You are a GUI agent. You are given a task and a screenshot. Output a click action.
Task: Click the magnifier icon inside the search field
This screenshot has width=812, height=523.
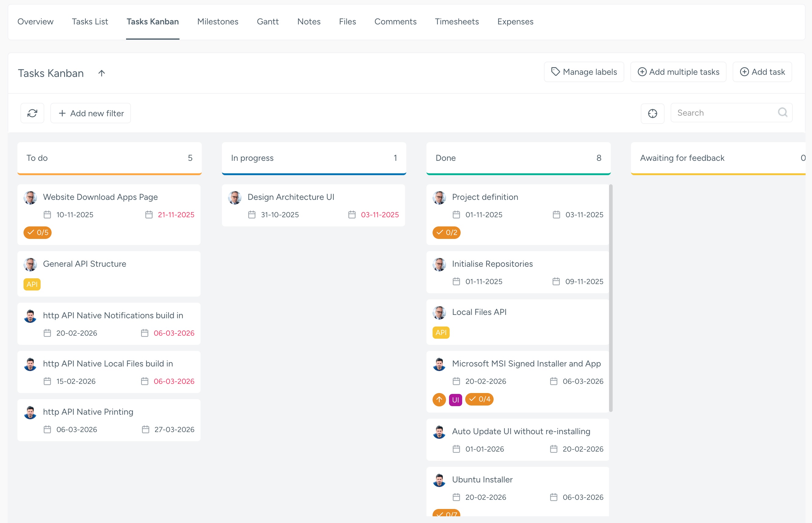click(x=782, y=112)
